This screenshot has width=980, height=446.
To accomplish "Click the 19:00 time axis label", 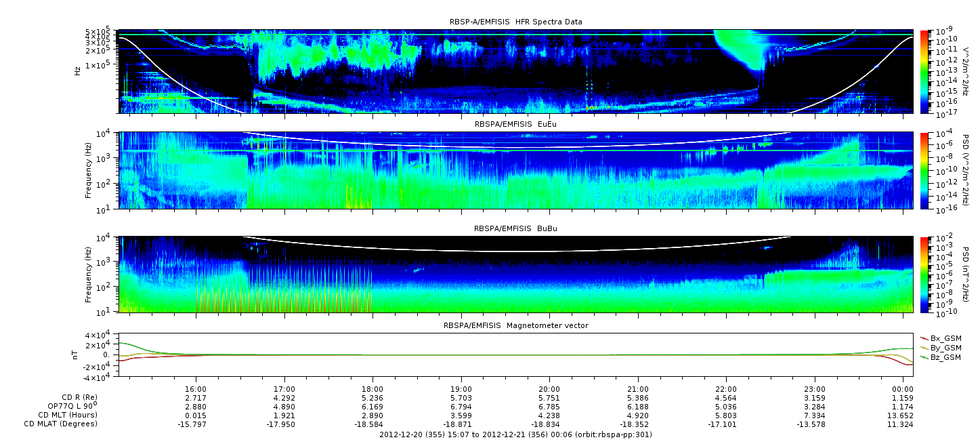I will coord(461,391).
